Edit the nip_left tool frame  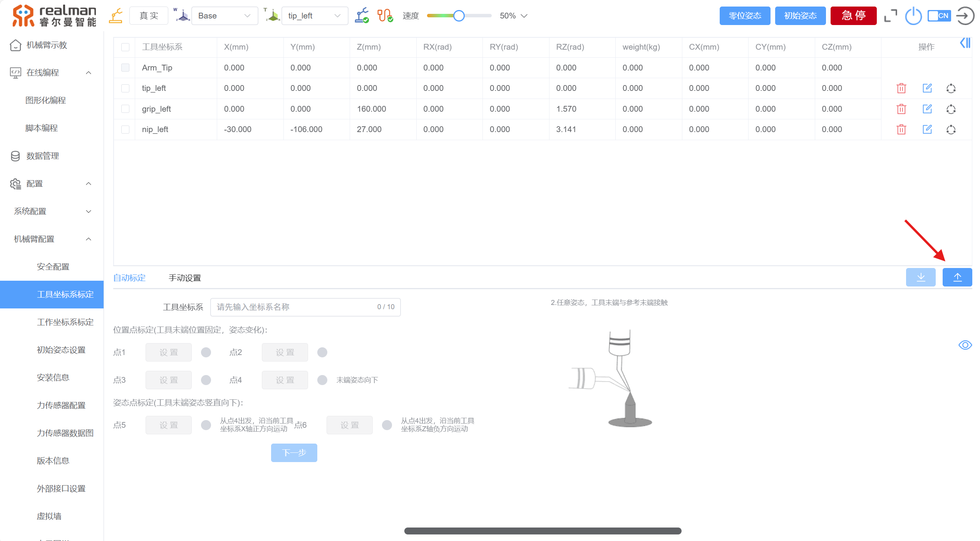pos(927,129)
